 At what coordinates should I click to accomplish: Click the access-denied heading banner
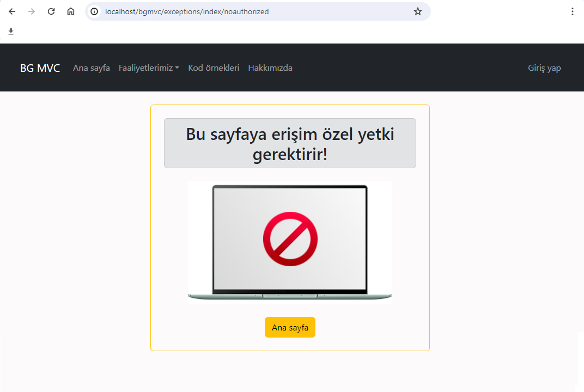coord(290,143)
